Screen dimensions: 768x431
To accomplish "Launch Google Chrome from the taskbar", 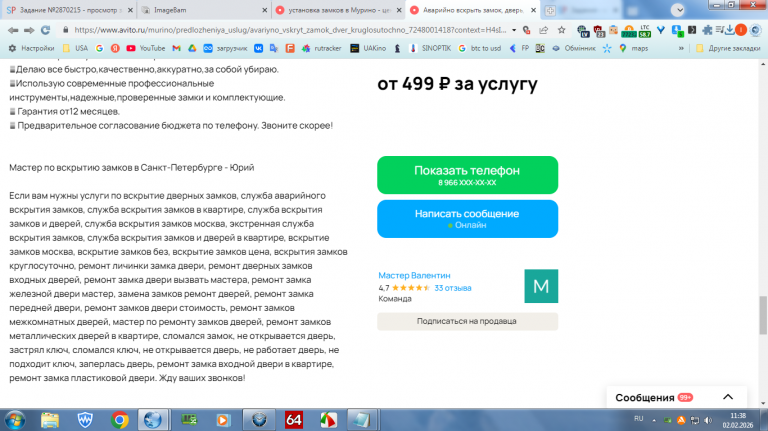I will pyautogui.click(x=120, y=420).
